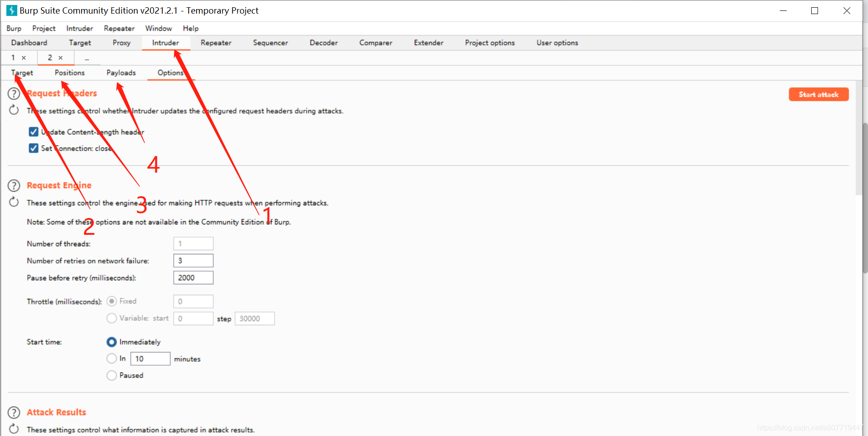Screen dimensions: 868x436
Task: Select the Intruder tool tab
Action: point(165,43)
